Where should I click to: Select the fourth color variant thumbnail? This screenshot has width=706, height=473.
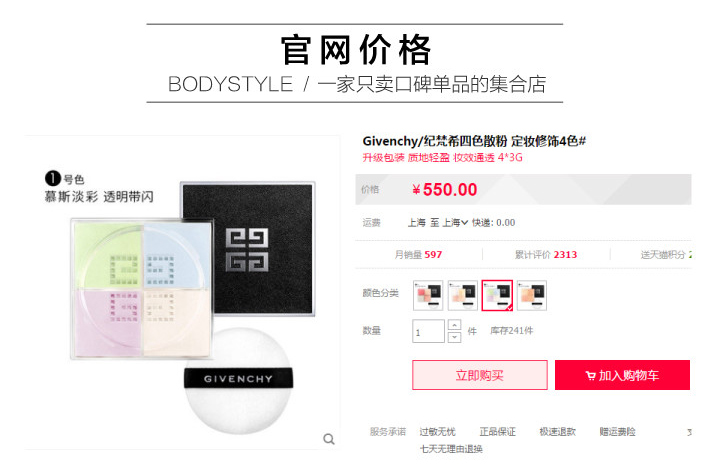[532, 295]
